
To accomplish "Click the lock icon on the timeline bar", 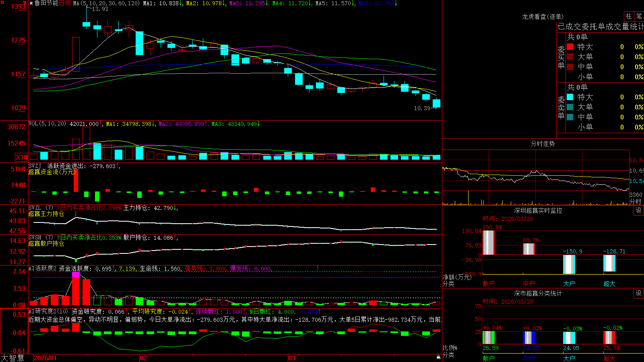I will click(438, 357).
